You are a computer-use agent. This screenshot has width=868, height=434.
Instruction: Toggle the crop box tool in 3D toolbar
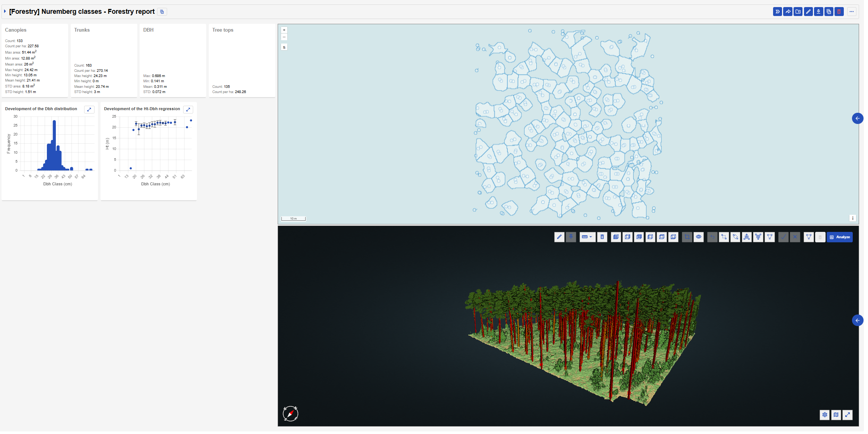pyautogui.click(x=687, y=237)
